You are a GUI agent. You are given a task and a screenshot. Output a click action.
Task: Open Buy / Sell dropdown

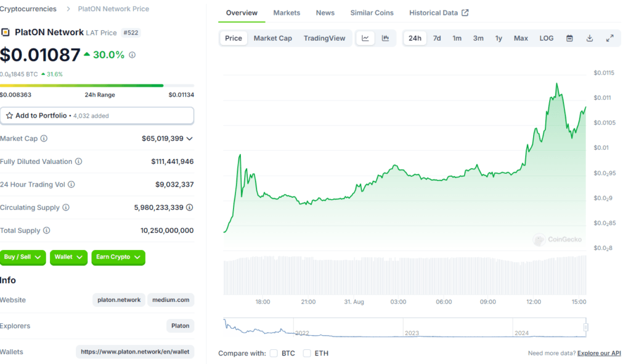tap(23, 257)
